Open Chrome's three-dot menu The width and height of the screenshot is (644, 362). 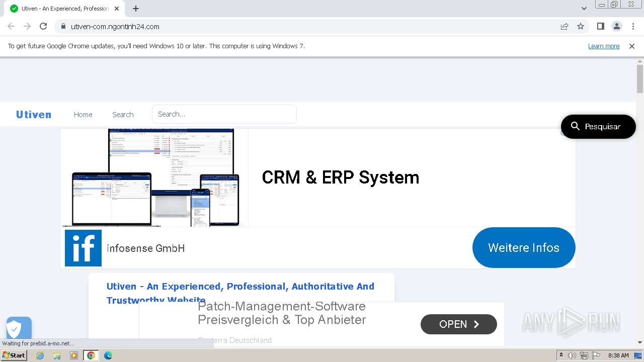coord(633,26)
